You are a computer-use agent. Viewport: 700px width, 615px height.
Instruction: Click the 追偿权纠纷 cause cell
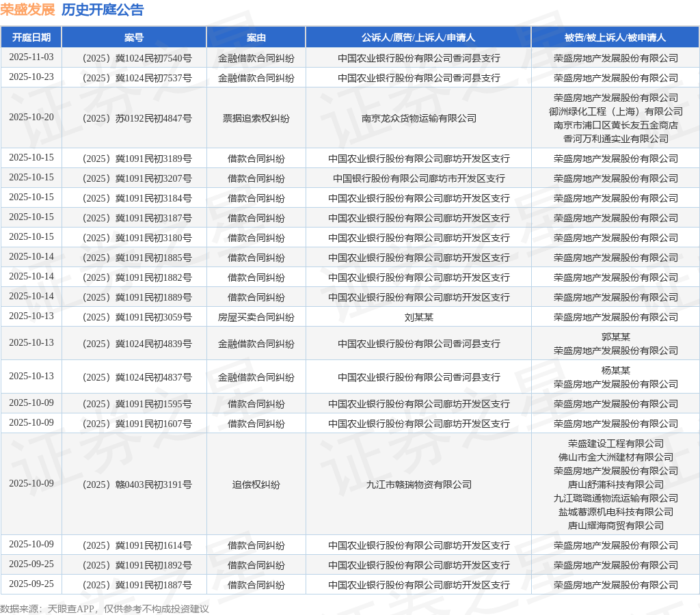click(x=256, y=484)
